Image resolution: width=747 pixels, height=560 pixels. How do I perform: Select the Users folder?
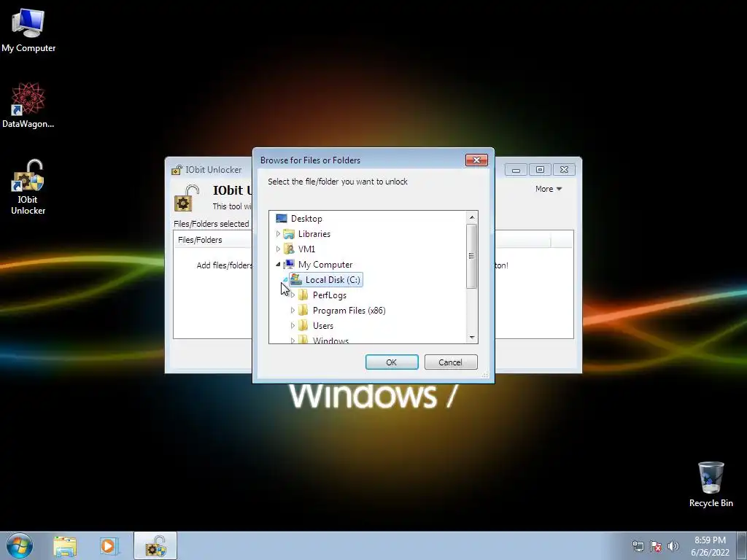tap(322, 326)
